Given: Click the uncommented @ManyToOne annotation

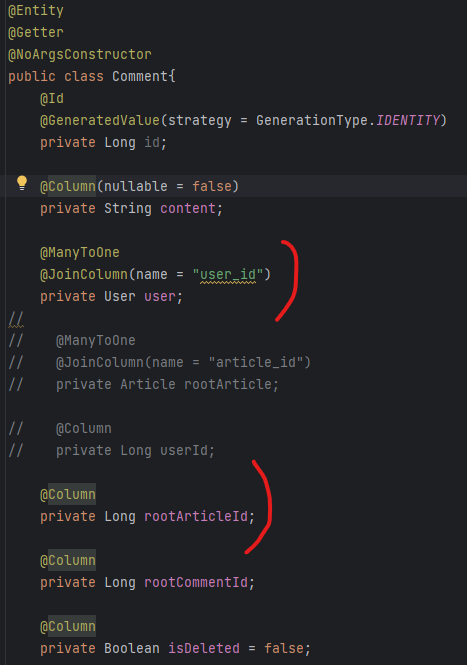Looking at the screenshot, I should (80, 253).
